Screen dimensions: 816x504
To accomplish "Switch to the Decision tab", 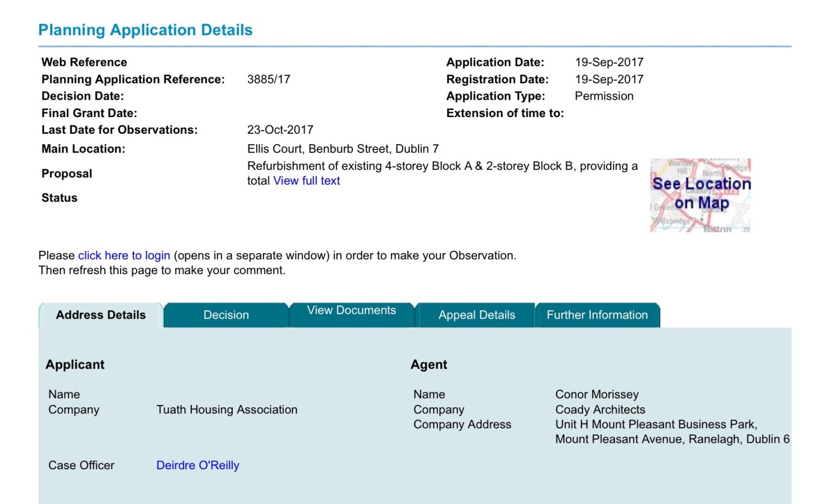I will point(226,315).
